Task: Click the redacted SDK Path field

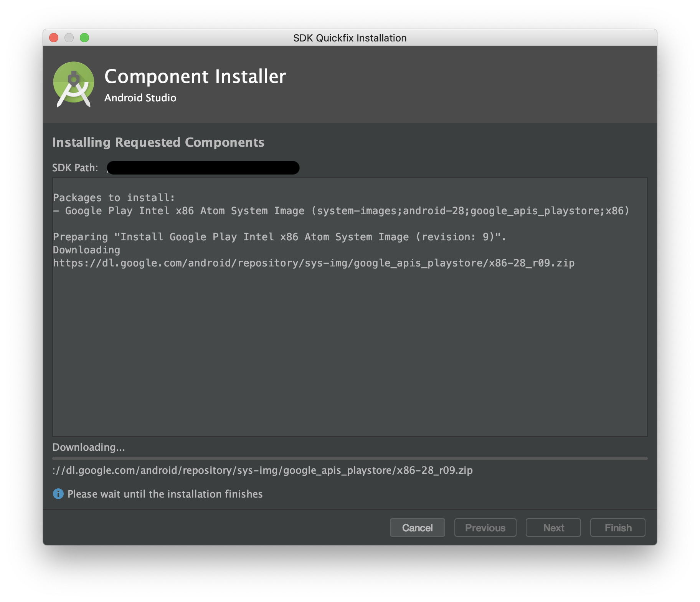Action: pos(203,168)
